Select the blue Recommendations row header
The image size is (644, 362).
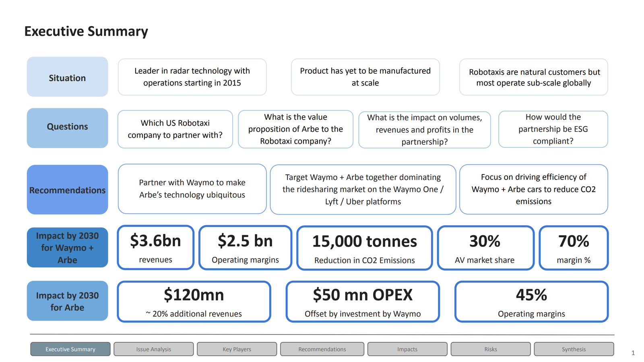click(67, 190)
